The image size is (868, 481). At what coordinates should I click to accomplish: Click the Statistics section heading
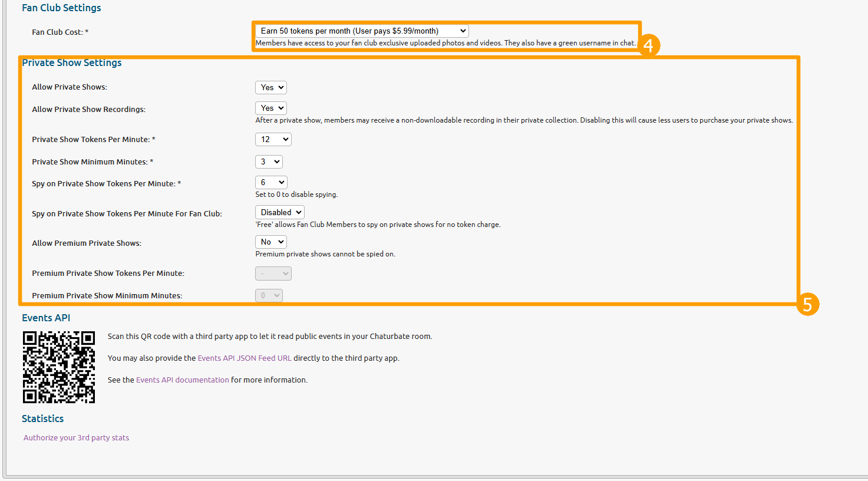coord(42,419)
